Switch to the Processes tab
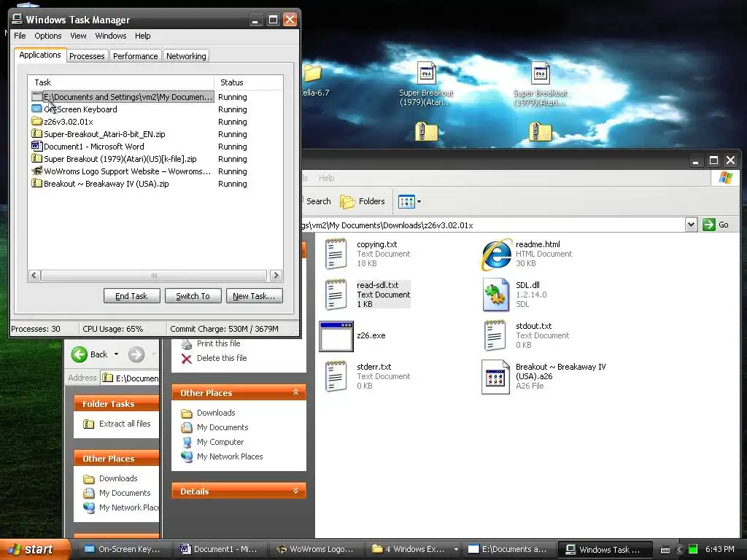 [x=87, y=56]
